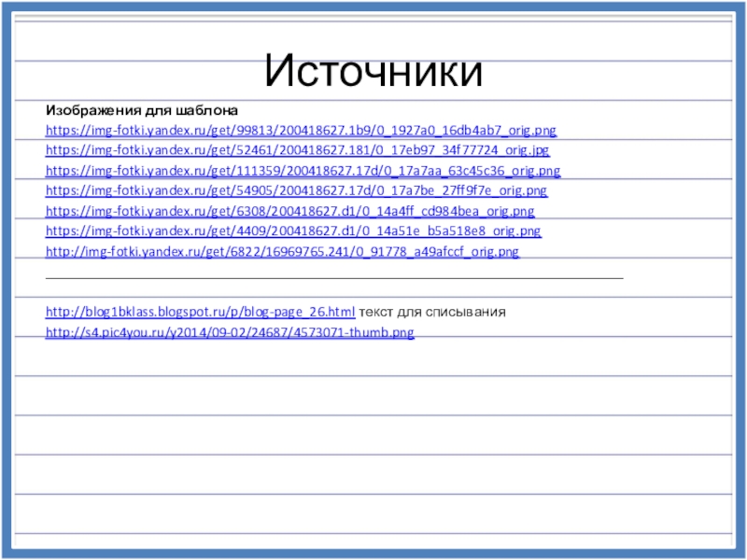Open the link ending 16db4ab7_orig.png
This screenshot has width=747, height=560.
[301, 130]
